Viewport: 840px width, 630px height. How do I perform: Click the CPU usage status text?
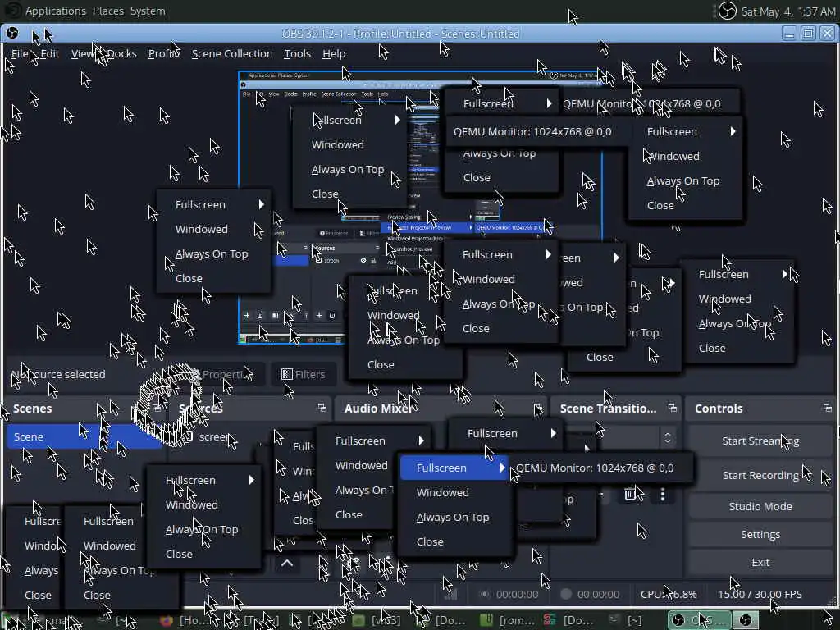click(669, 594)
